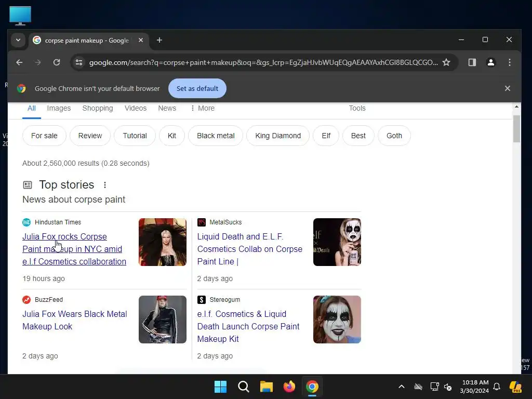Dismiss the default browser notification bar
Viewport: 532px width, 399px height.
point(507,88)
